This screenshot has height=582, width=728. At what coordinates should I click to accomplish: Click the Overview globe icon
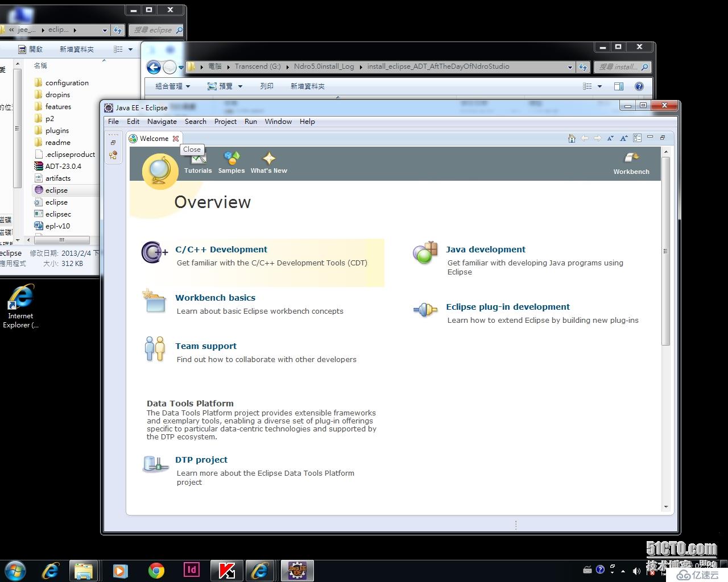point(159,171)
